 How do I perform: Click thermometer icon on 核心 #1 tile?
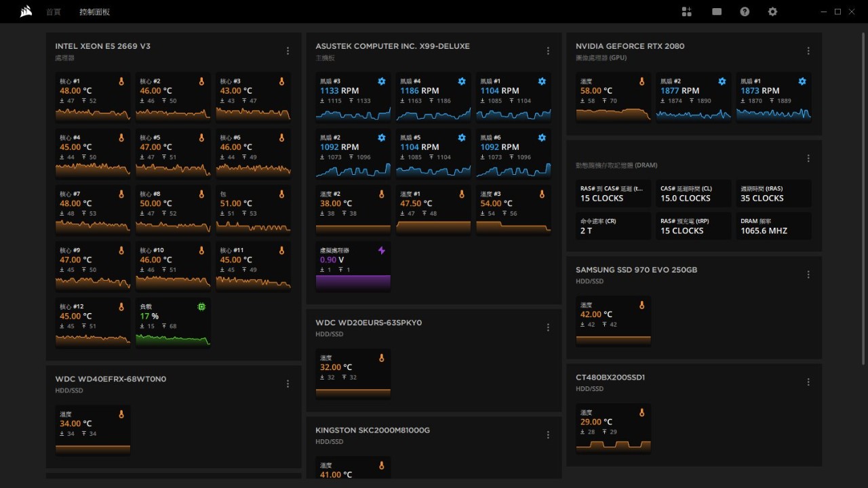pyautogui.click(x=121, y=81)
